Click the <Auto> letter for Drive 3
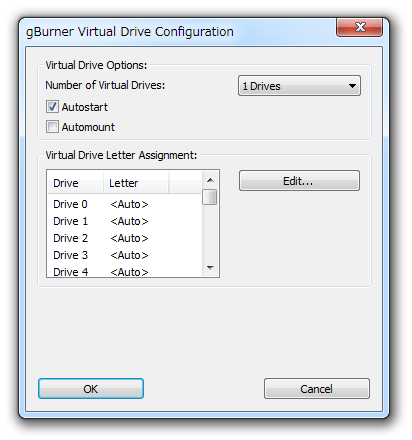Image resolution: width=412 pixels, height=440 pixels. tap(129, 255)
